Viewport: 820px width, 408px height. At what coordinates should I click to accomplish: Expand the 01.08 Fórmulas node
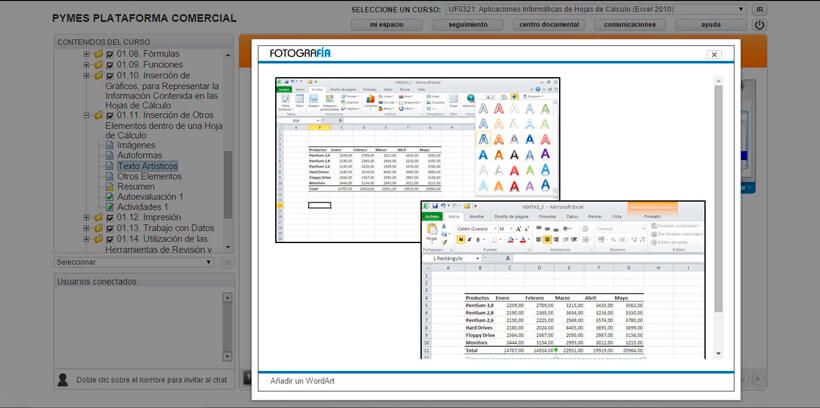(86, 54)
